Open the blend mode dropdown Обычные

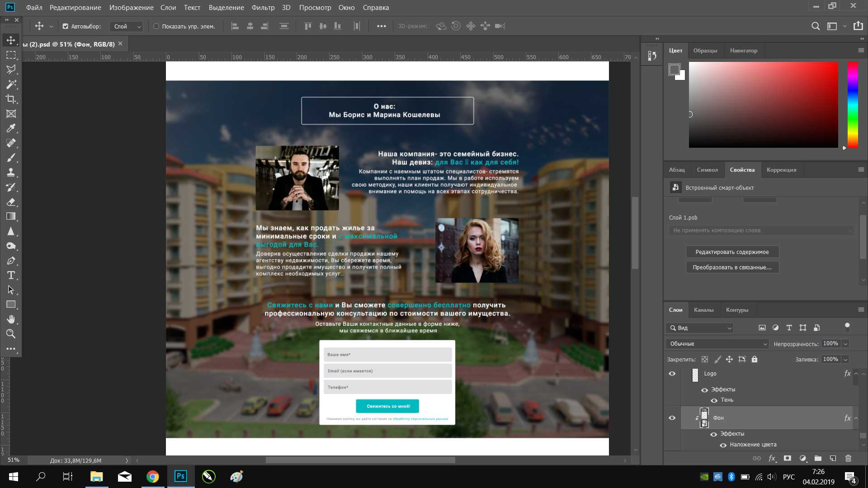(717, 344)
